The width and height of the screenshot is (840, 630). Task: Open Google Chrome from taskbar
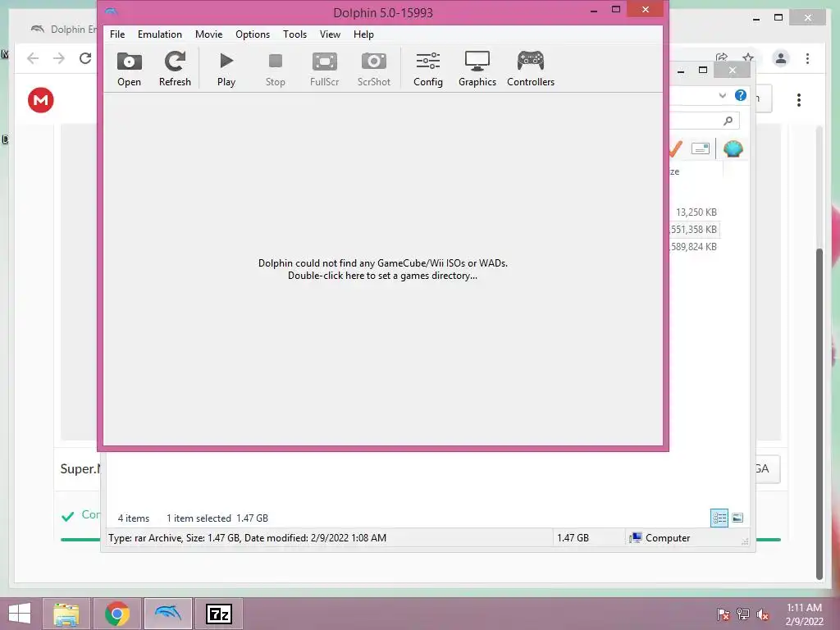point(117,614)
